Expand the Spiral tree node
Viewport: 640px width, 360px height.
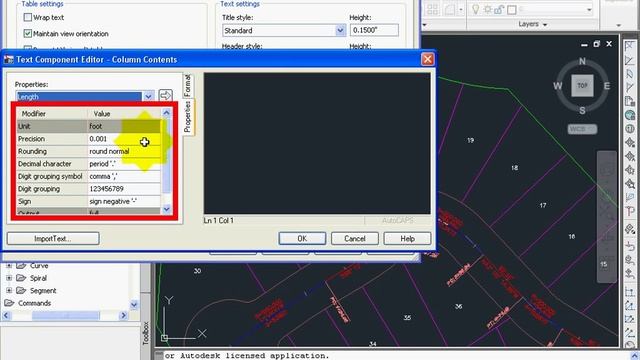(x=9, y=278)
